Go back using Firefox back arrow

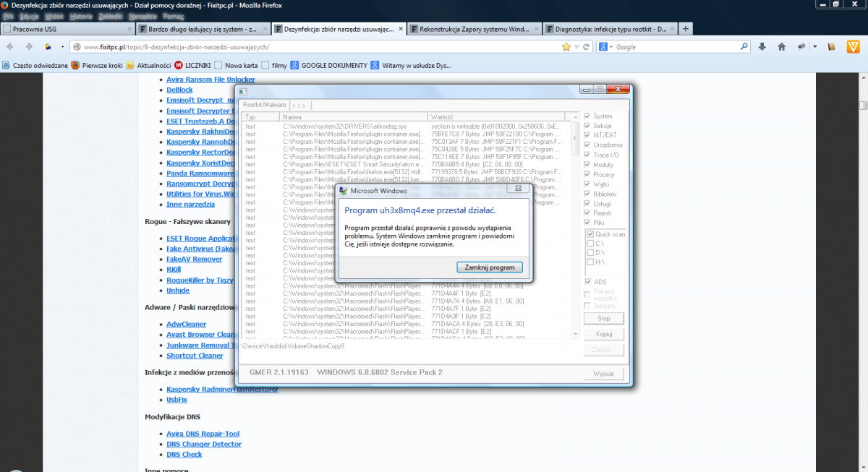10,46
